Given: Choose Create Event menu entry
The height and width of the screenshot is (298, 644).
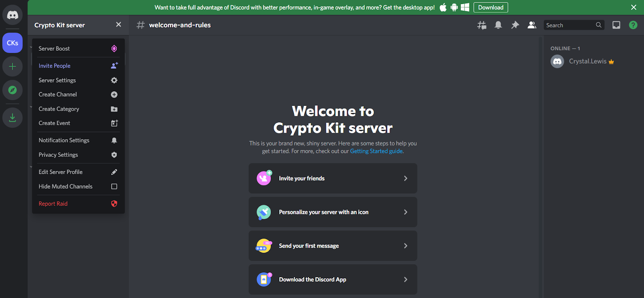Looking at the screenshot, I should point(78,123).
